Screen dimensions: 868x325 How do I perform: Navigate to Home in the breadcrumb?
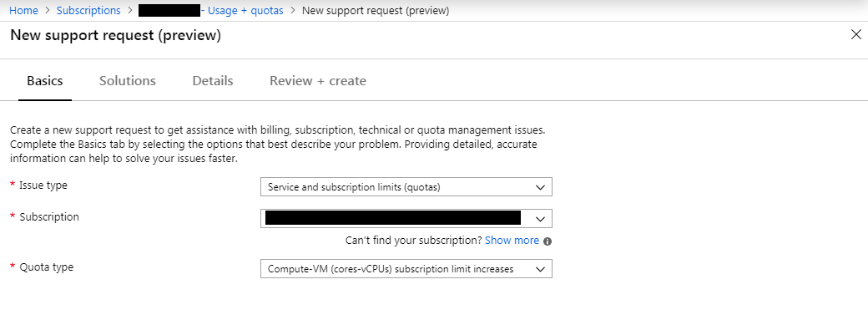point(24,11)
